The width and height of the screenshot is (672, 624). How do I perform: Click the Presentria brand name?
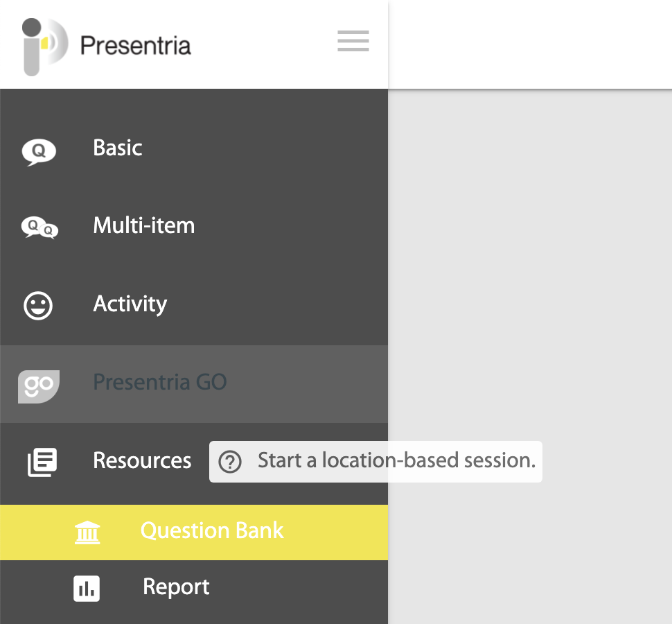(x=135, y=46)
